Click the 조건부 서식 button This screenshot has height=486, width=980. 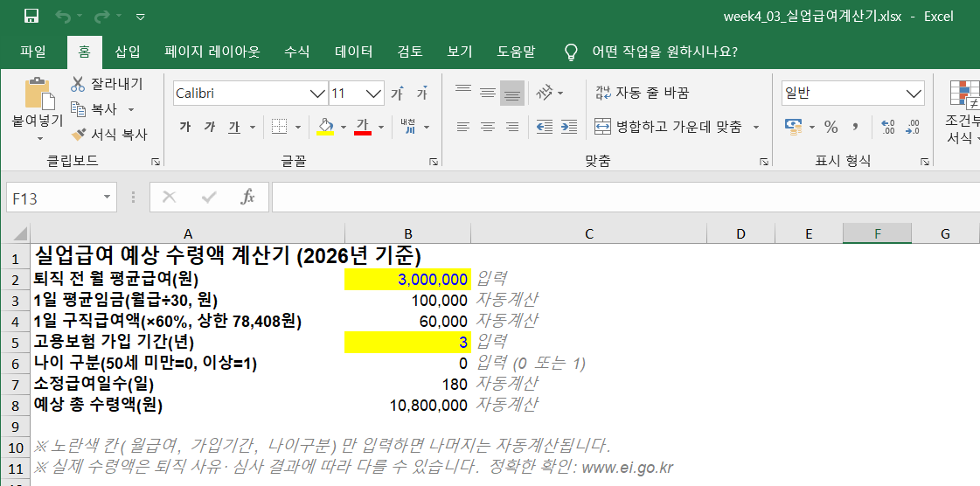pos(963,113)
